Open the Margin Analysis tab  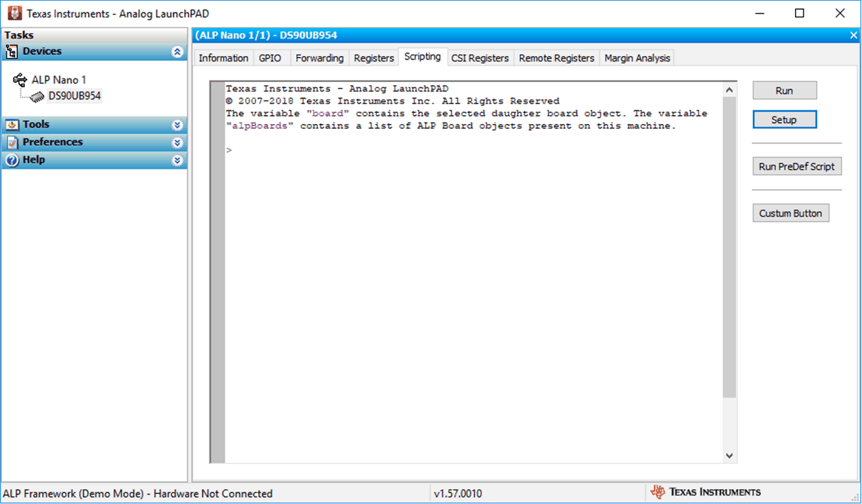(637, 58)
